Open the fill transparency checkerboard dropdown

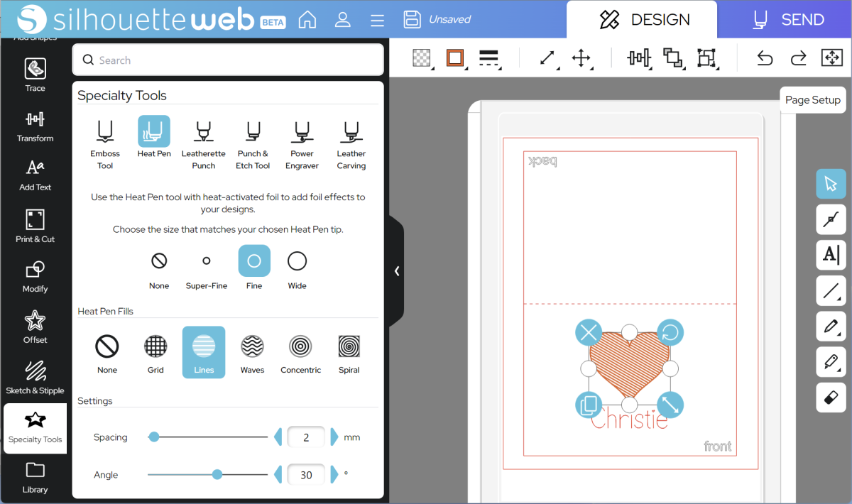tap(422, 58)
